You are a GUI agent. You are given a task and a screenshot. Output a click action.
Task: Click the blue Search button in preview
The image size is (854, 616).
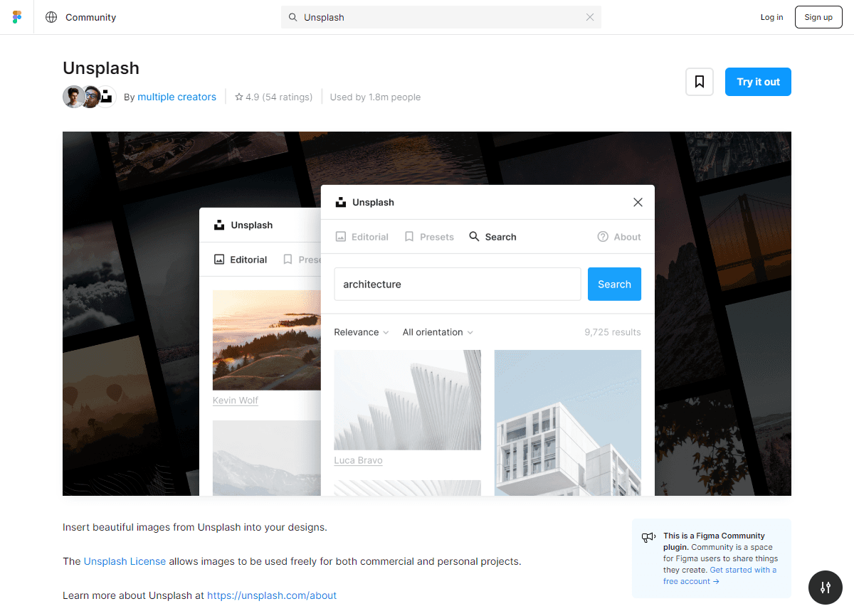coord(614,284)
